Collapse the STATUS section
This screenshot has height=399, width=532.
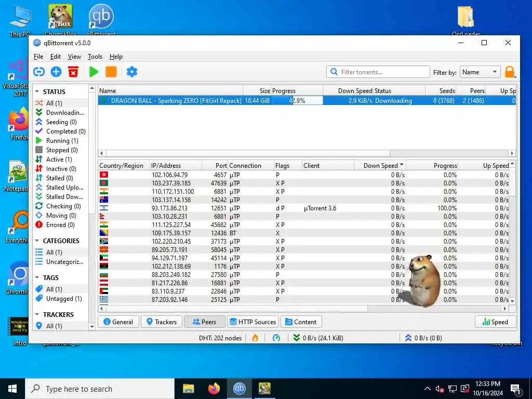click(37, 91)
